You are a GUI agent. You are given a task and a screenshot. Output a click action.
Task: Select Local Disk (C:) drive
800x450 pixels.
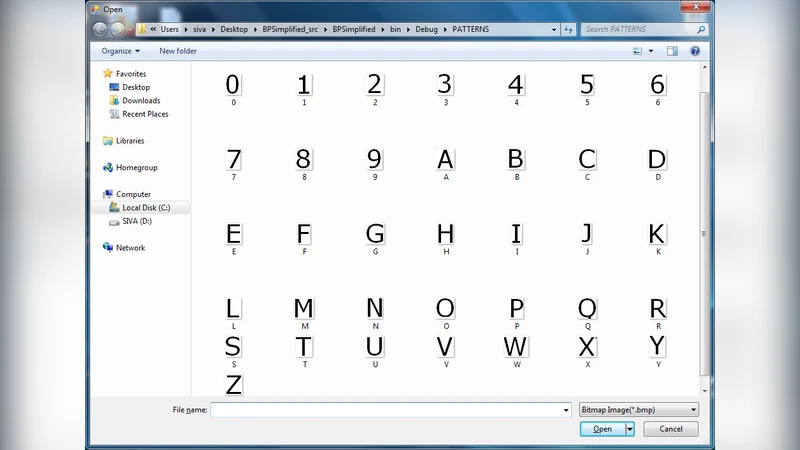click(x=146, y=208)
